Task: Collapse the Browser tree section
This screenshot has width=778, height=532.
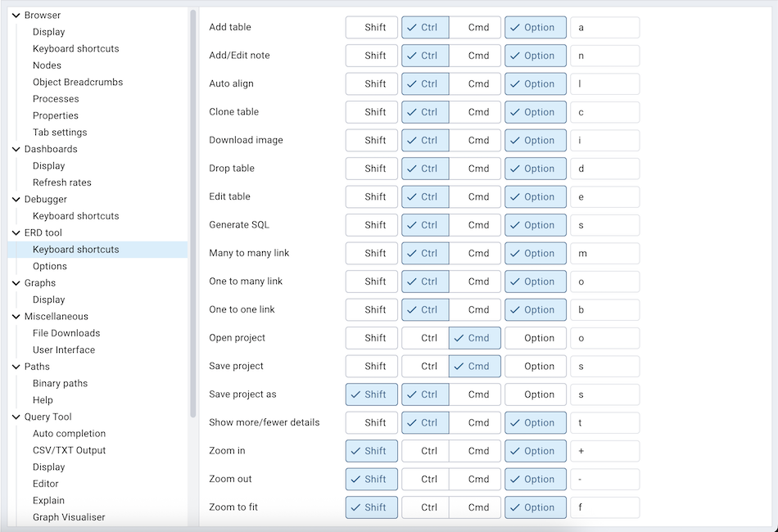Action: tap(16, 15)
